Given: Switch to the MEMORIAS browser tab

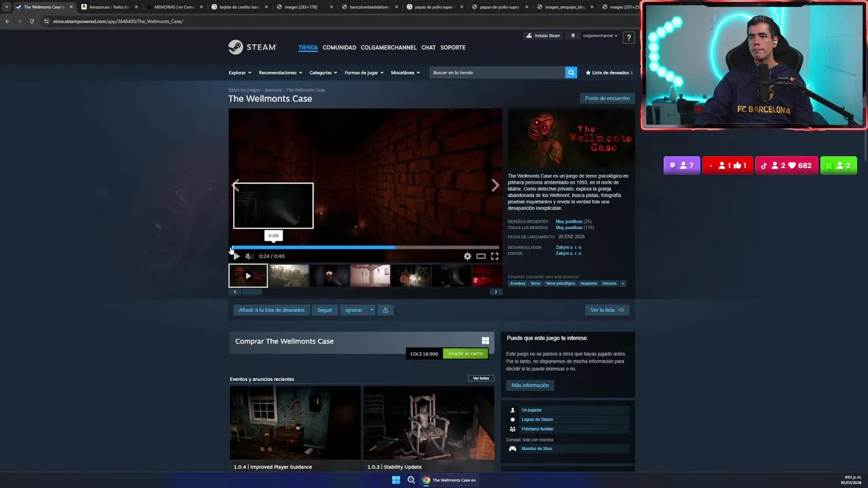Looking at the screenshot, I should click(174, 7).
